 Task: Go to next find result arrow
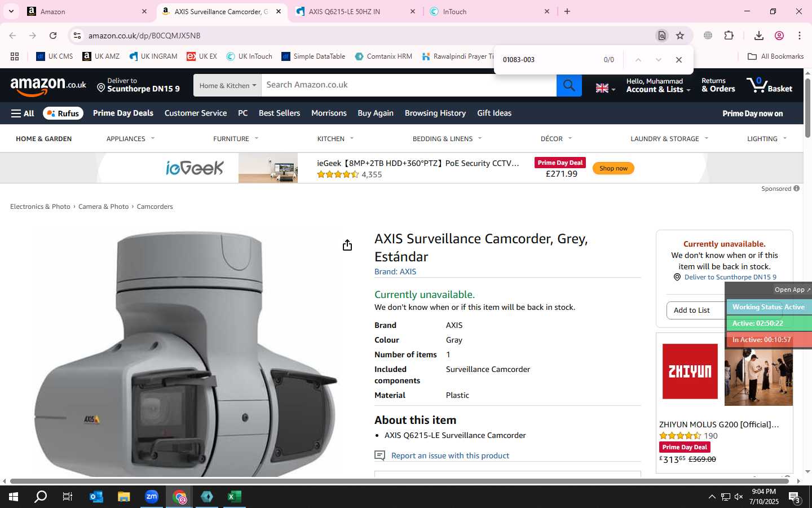click(659, 60)
